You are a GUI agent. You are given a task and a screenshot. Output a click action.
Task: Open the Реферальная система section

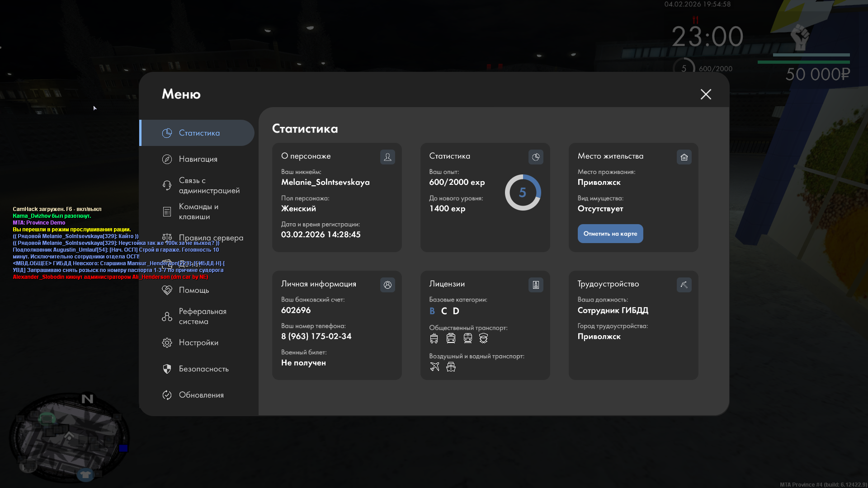[202, 316]
